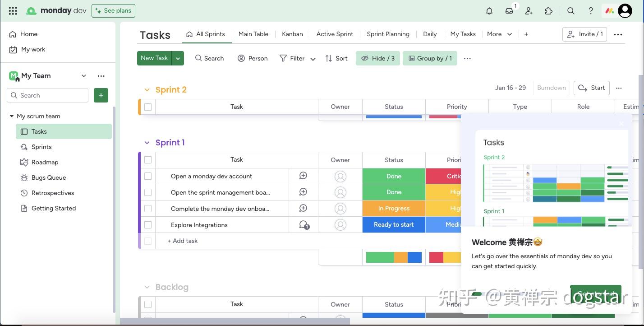Check the Open the sprint management board row
Viewport: 644px width, 326px height.
pyautogui.click(x=148, y=192)
